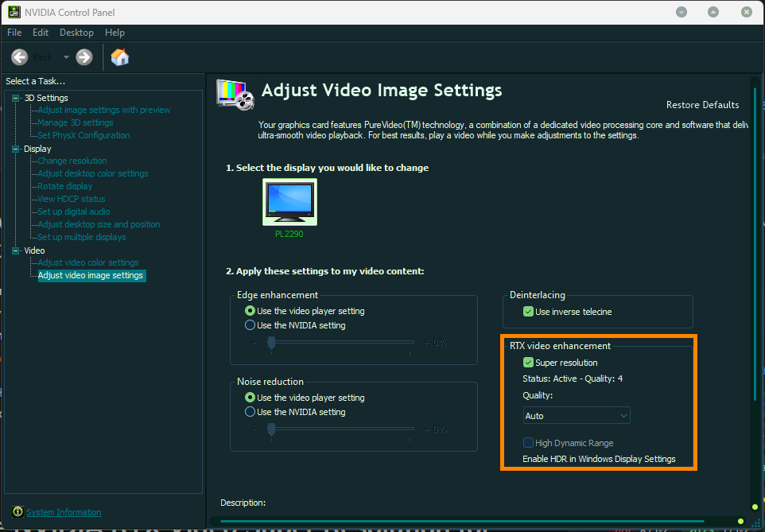Click the window maximize button
Image resolution: width=765 pixels, height=532 pixels.
(713, 12)
